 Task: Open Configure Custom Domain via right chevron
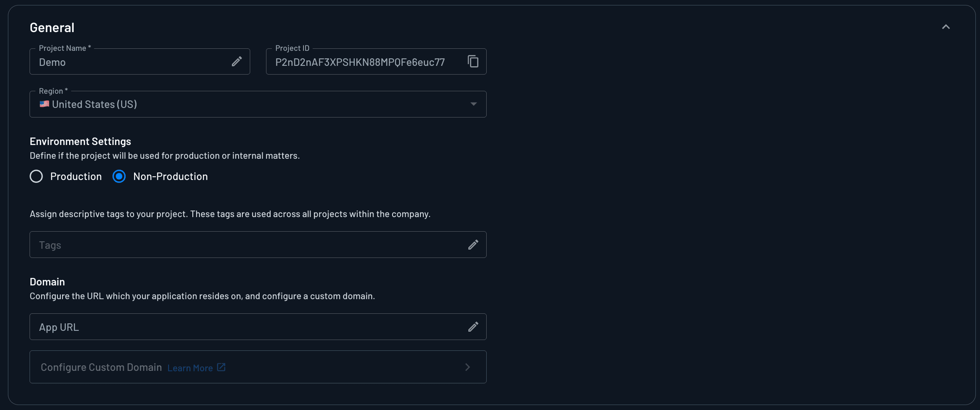point(467,367)
